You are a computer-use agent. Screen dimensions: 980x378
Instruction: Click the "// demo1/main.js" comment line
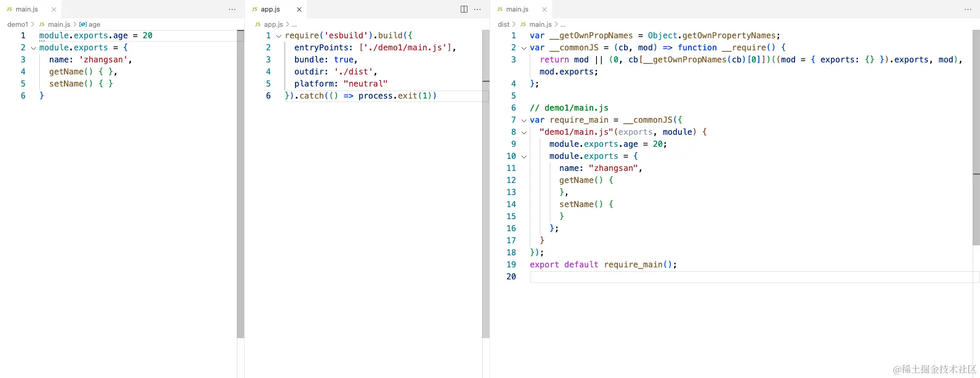(x=569, y=108)
